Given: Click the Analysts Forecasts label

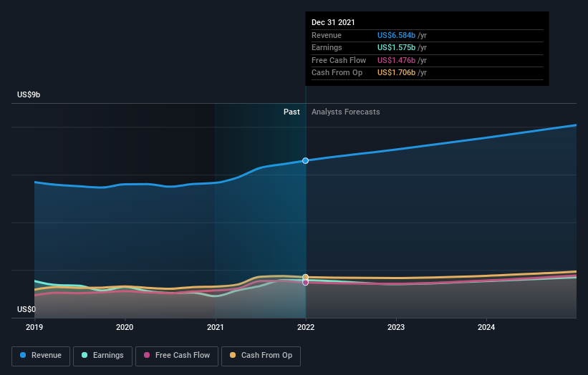Looking at the screenshot, I should point(346,112).
